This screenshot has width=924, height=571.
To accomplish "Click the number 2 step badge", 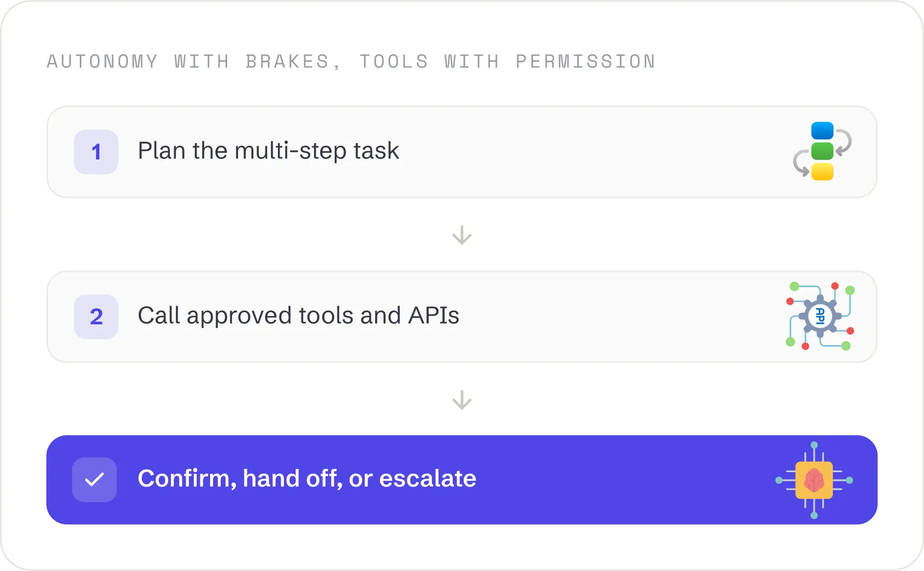I will pyautogui.click(x=96, y=317).
